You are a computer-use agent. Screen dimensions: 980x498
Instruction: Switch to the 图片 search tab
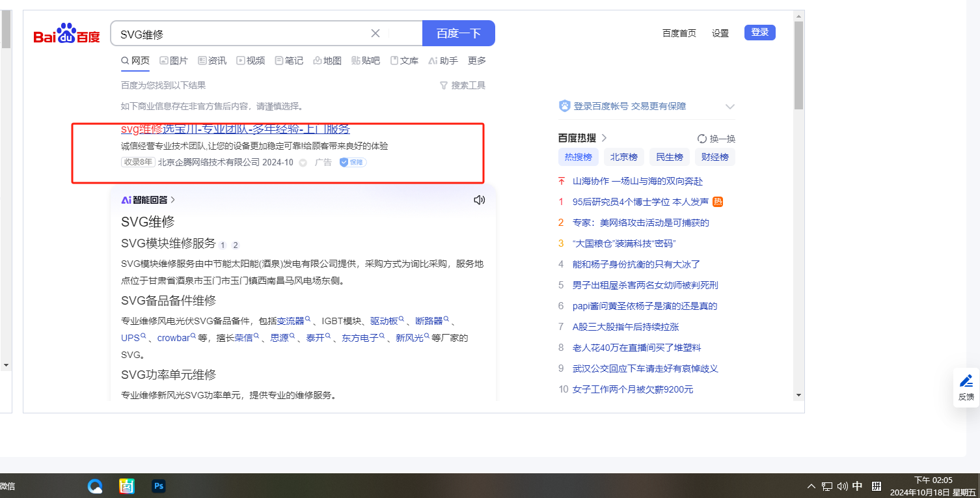[x=174, y=61]
